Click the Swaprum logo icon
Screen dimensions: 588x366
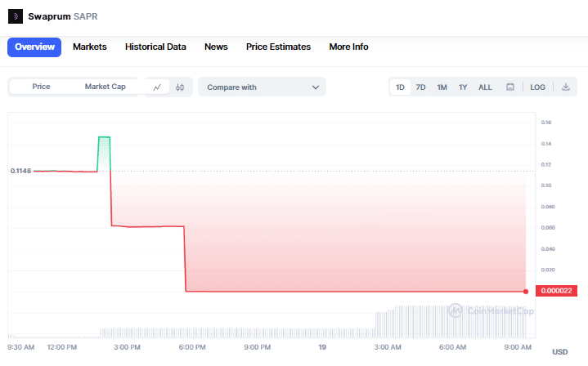[16, 16]
